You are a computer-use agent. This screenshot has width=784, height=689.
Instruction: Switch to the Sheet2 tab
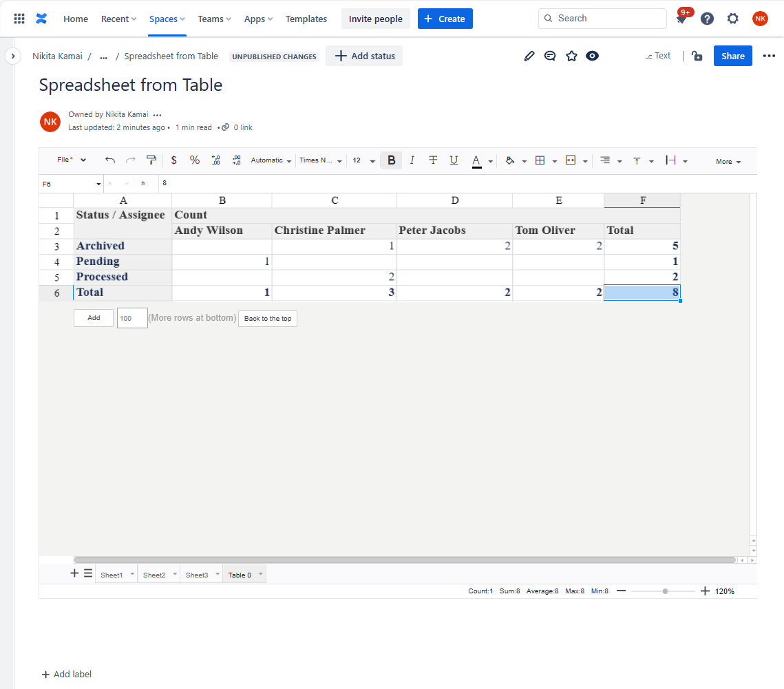click(154, 573)
